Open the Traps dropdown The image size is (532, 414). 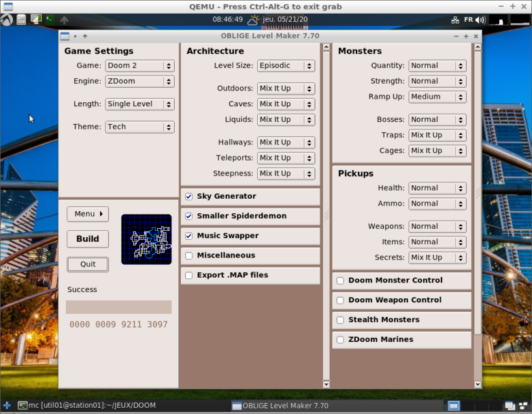click(x=437, y=136)
